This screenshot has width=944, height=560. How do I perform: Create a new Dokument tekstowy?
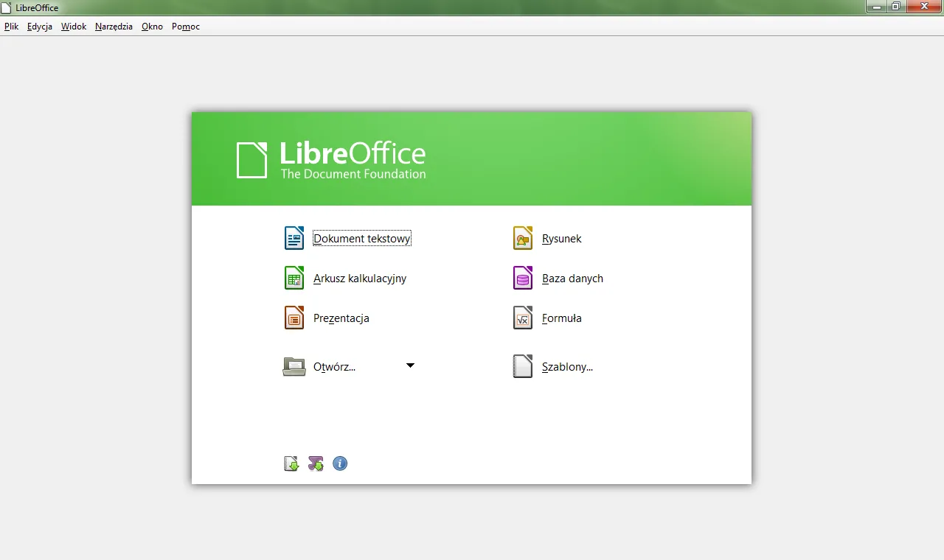click(x=362, y=239)
